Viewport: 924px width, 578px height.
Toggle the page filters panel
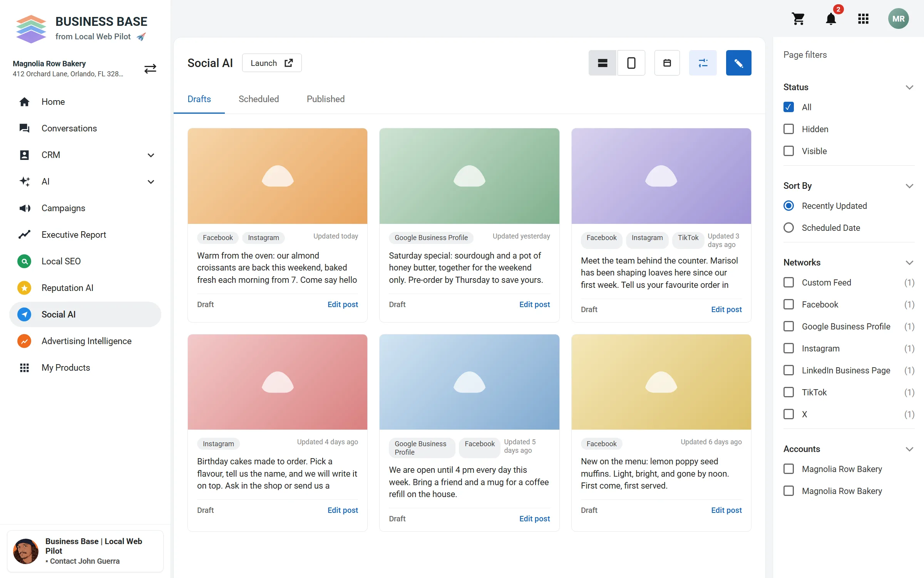pyautogui.click(x=703, y=63)
